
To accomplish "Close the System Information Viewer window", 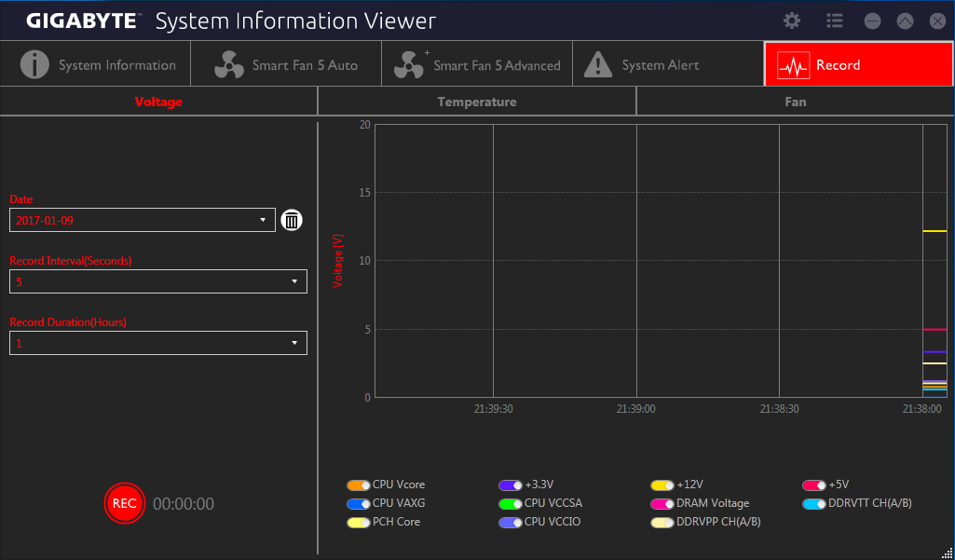I will click(x=938, y=21).
